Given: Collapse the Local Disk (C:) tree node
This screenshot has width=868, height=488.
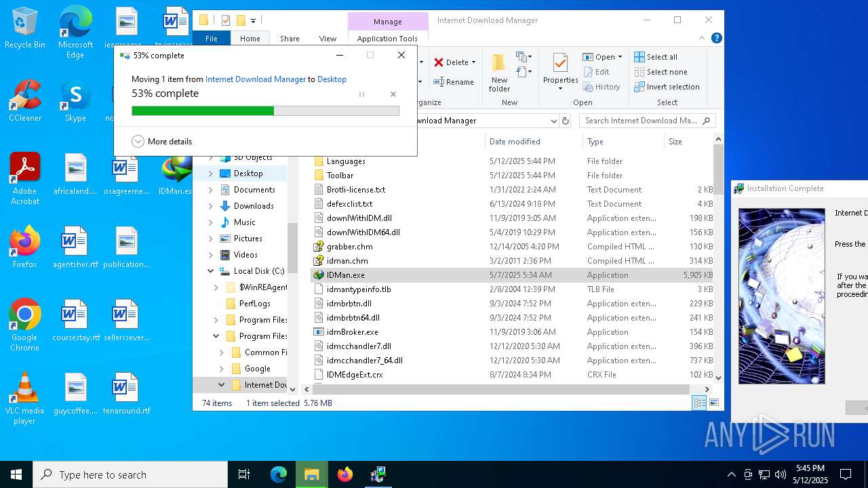Looking at the screenshot, I should point(210,271).
